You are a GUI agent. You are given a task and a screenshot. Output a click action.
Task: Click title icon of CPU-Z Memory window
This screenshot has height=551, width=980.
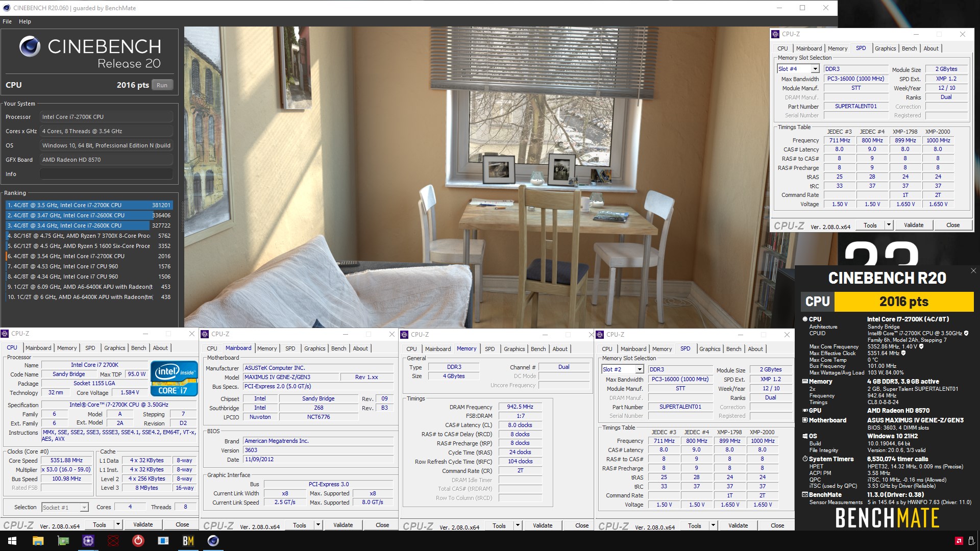(405, 335)
